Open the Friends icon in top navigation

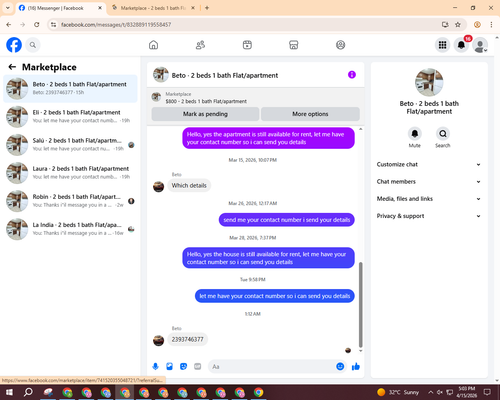(200, 45)
